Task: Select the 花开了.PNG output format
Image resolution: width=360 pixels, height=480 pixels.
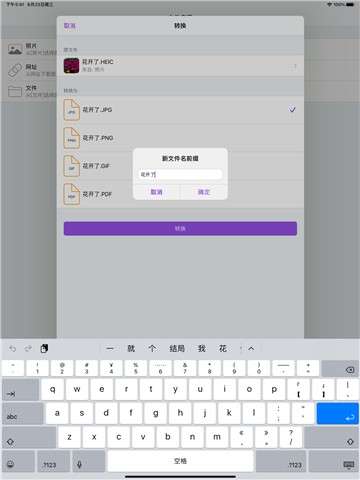Action: 180,138
